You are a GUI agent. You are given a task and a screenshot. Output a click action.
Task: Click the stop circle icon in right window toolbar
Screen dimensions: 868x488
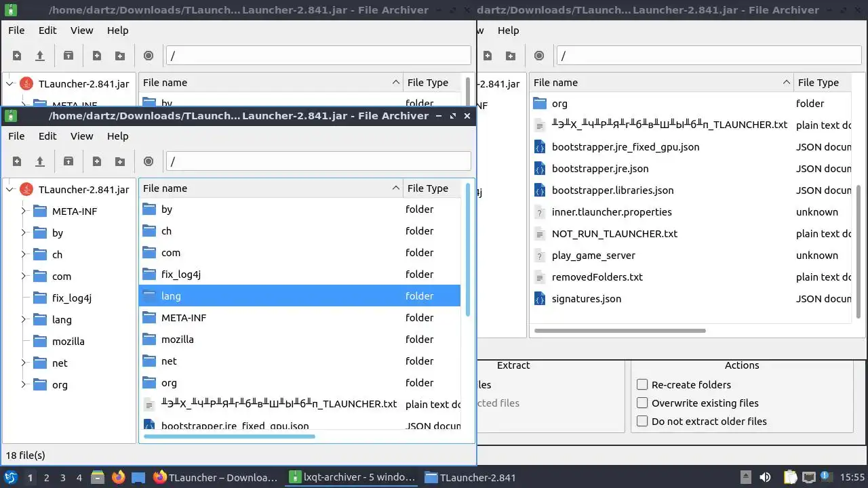point(539,56)
